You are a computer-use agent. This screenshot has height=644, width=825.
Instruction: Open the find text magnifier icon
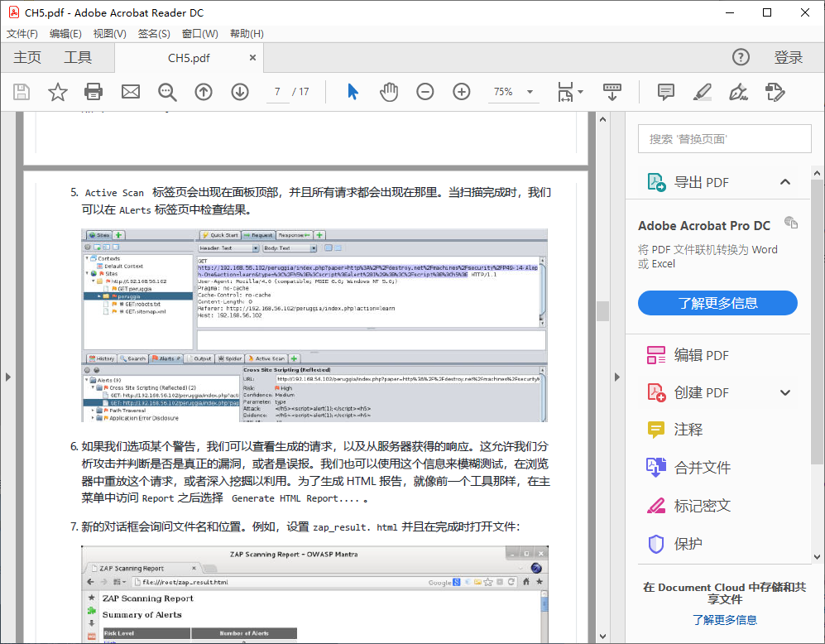click(x=167, y=92)
